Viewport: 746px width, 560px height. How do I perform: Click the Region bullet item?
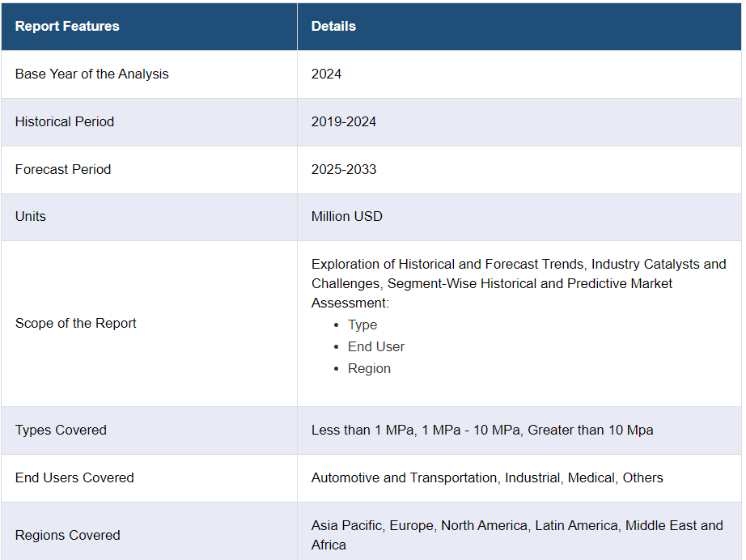pyautogui.click(x=369, y=368)
